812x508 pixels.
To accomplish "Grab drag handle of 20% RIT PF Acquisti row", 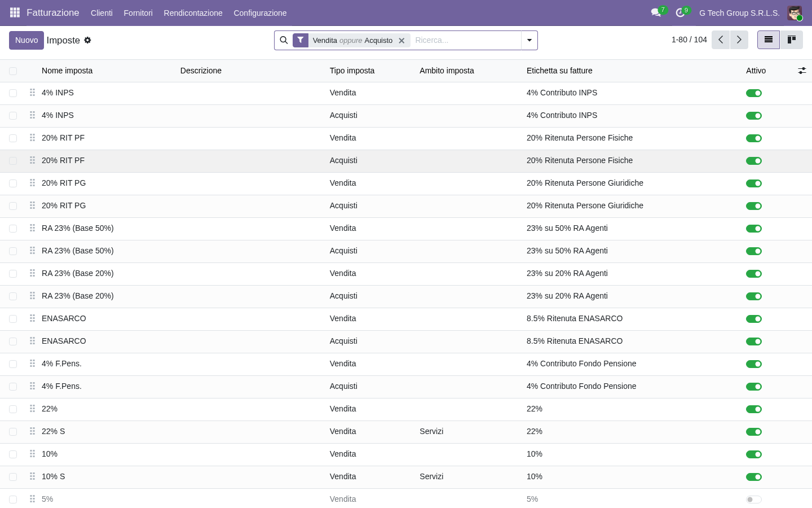I will [32, 160].
